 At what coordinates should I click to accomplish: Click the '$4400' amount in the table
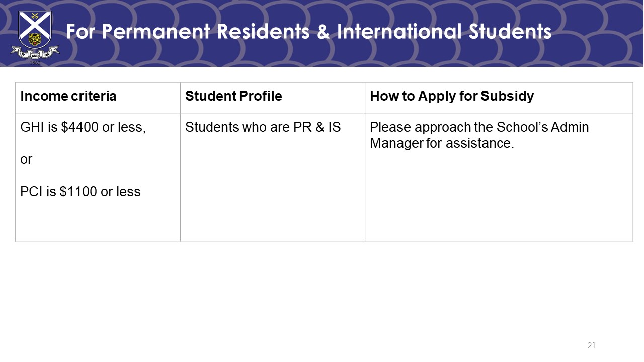tap(80, 127)
